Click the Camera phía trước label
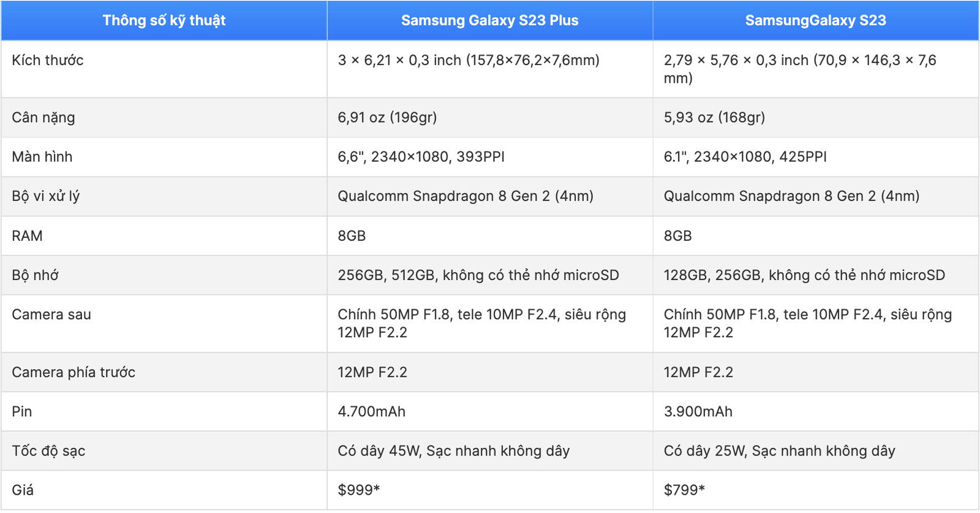 (73, 372)
